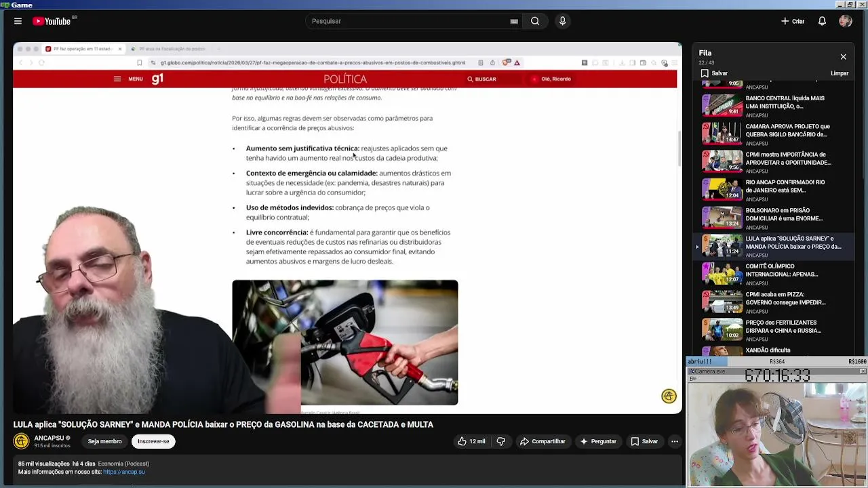This screenshot has width=868, height=488.
Task: Click Economia (Podcast) category text
Action: point(123,464)
